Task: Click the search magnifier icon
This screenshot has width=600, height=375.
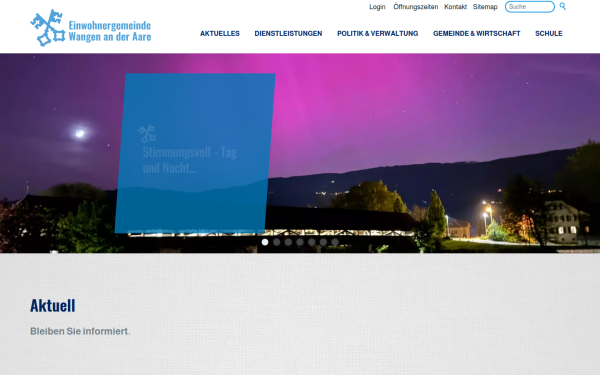Action: (562, 6)
